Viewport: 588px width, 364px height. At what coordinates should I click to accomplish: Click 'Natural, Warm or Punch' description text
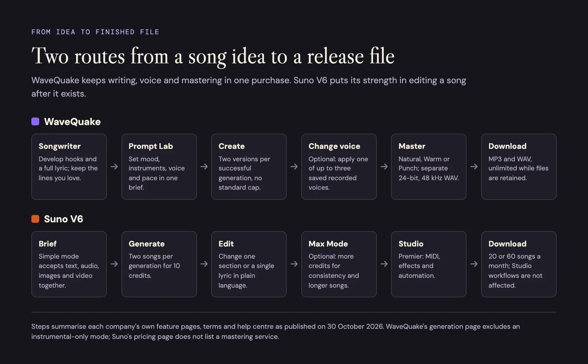click(x=429, y=168)
